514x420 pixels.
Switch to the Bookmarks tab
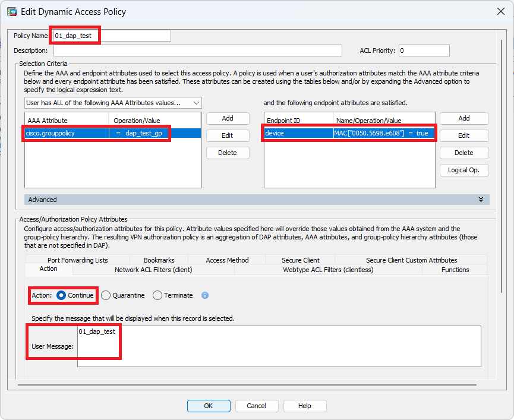tap(159, 260)
